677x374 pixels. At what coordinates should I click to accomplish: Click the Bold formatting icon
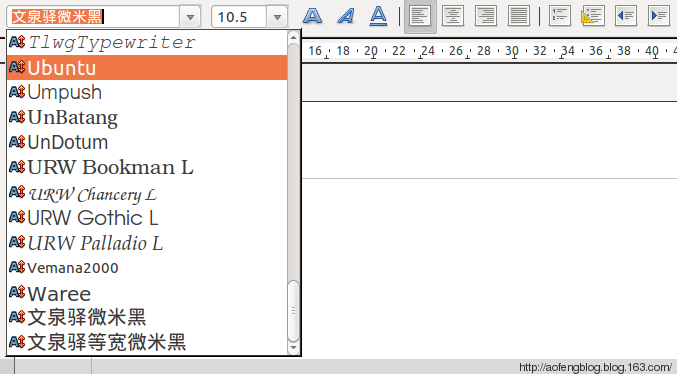click(312, 16)
